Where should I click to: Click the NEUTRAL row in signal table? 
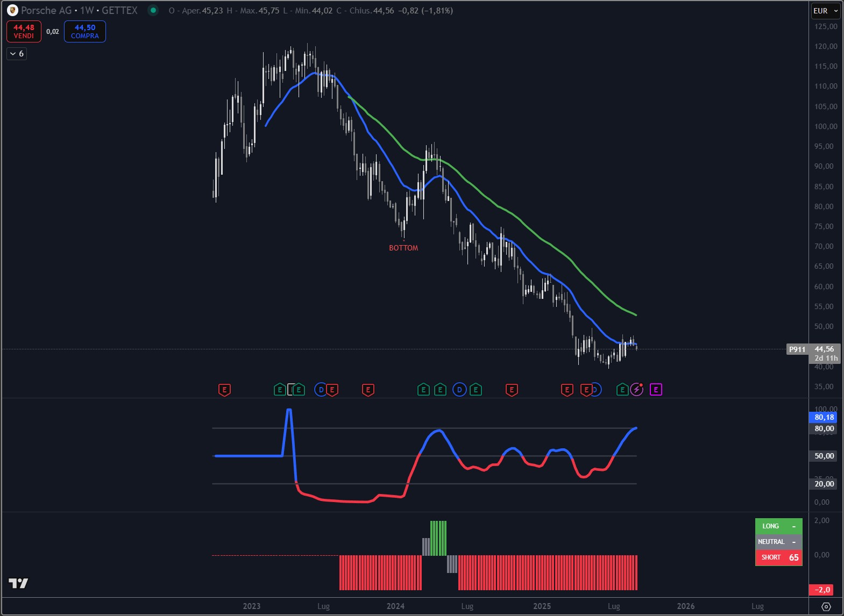778,542
